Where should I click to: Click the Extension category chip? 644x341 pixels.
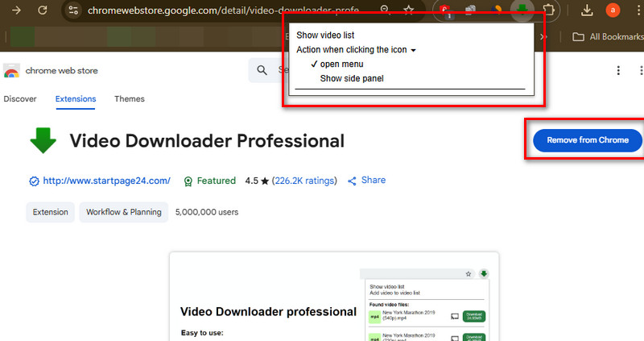pos(51,212)
